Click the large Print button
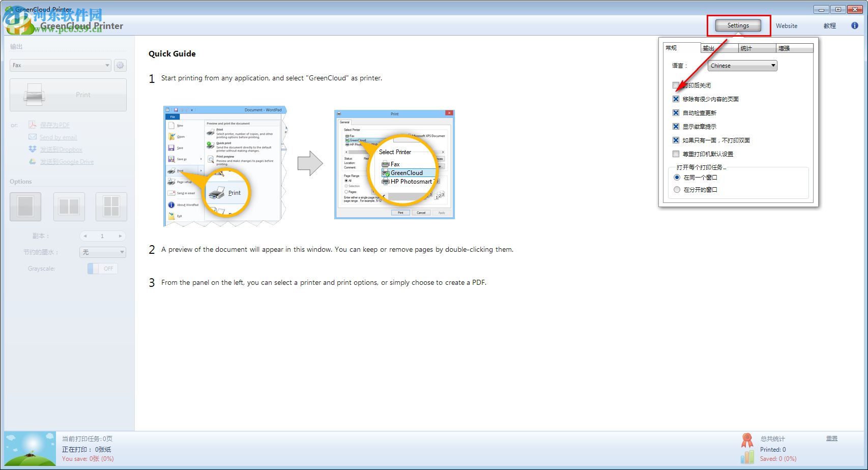The height and width of the screenshot is (470, 868). click(x=68, y=95)
